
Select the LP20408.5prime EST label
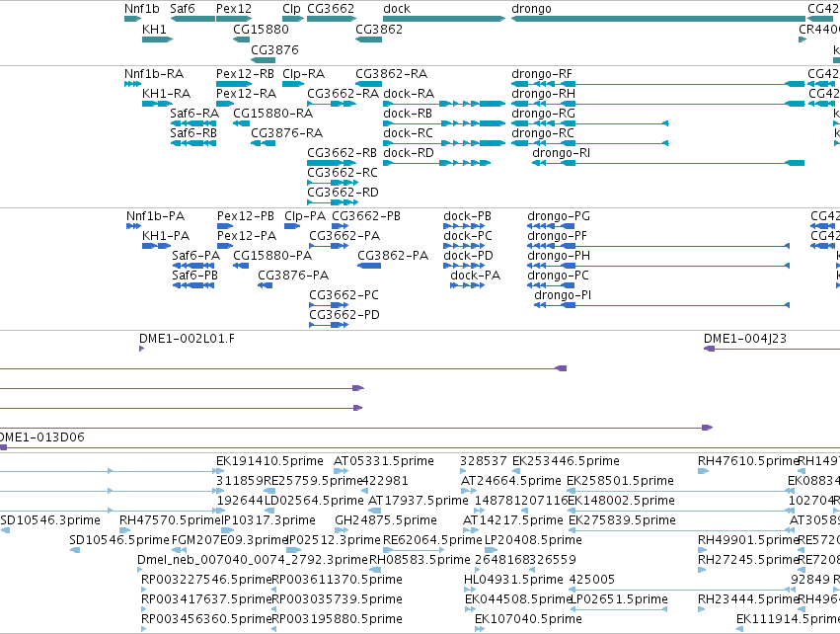[533, 539]
